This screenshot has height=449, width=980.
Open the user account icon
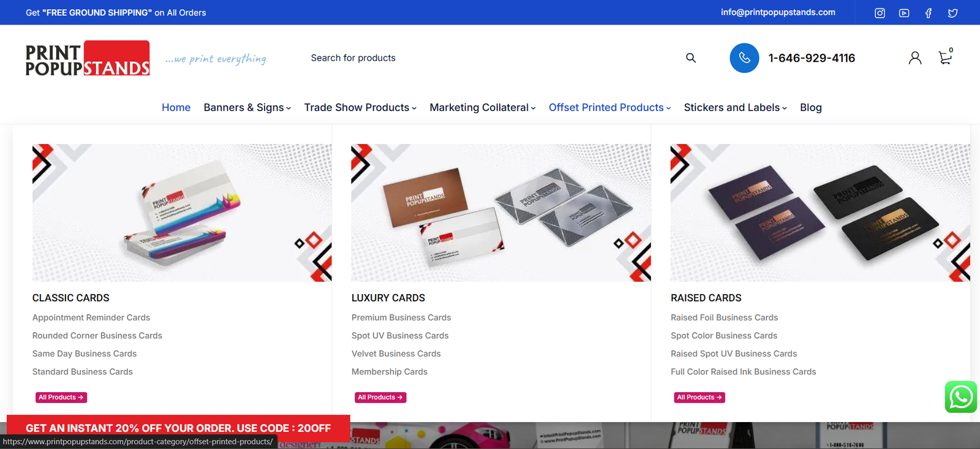(915, 58)
